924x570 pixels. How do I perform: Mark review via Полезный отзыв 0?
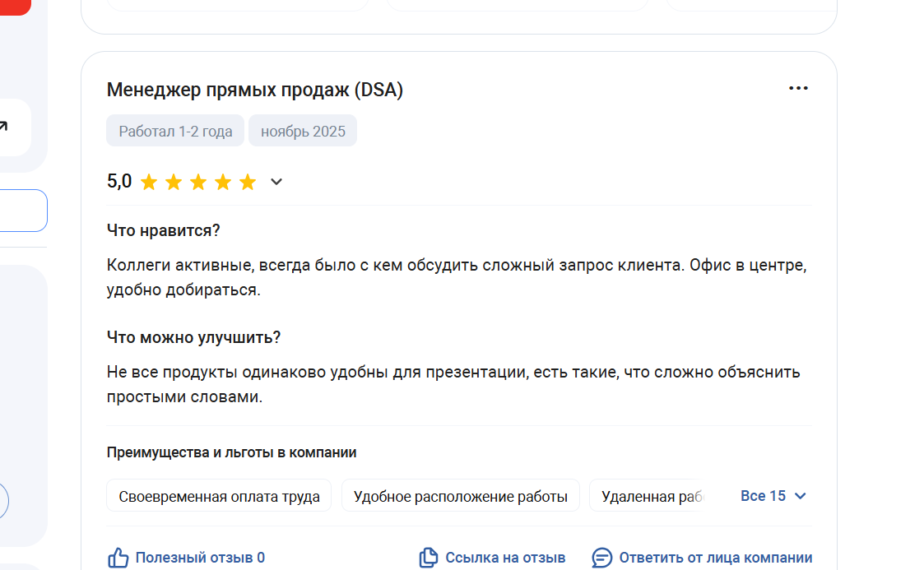(200, 558)
